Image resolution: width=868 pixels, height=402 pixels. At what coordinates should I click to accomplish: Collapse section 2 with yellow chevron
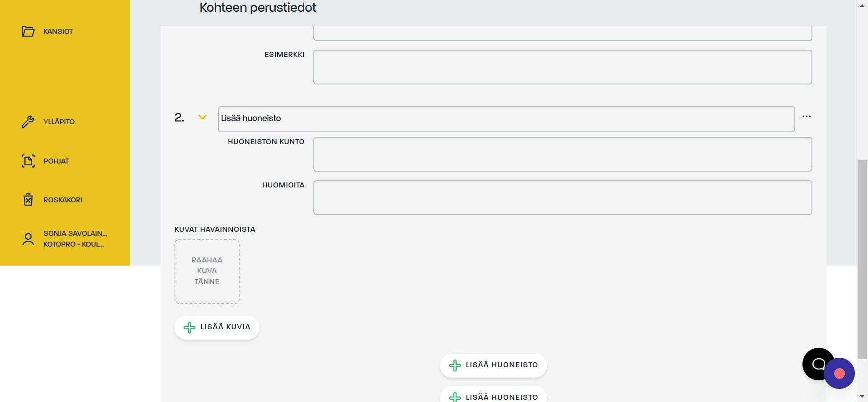[203, 117]
